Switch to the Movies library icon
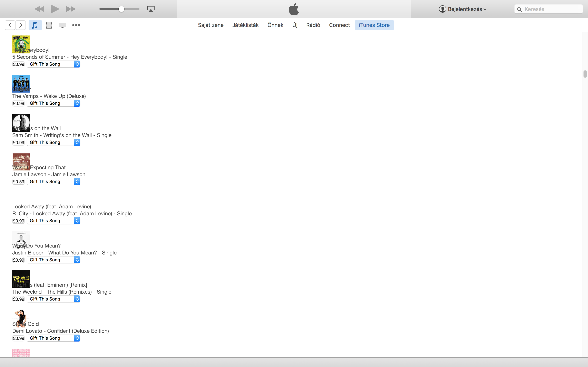This screenshot has height=367, width=588. point(49,25)
